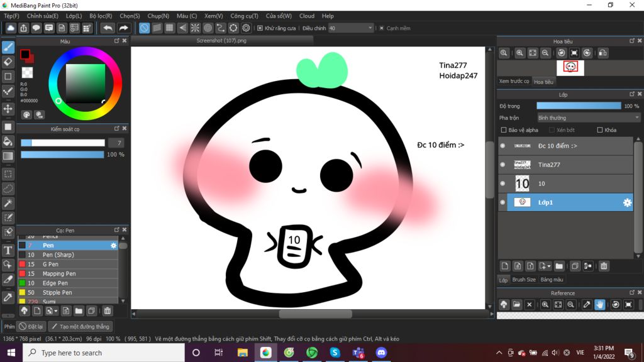Viewport: 644px width, 362px height.
Task: Delete the brush with the brush panel trash icon
Action: point(107,310)
